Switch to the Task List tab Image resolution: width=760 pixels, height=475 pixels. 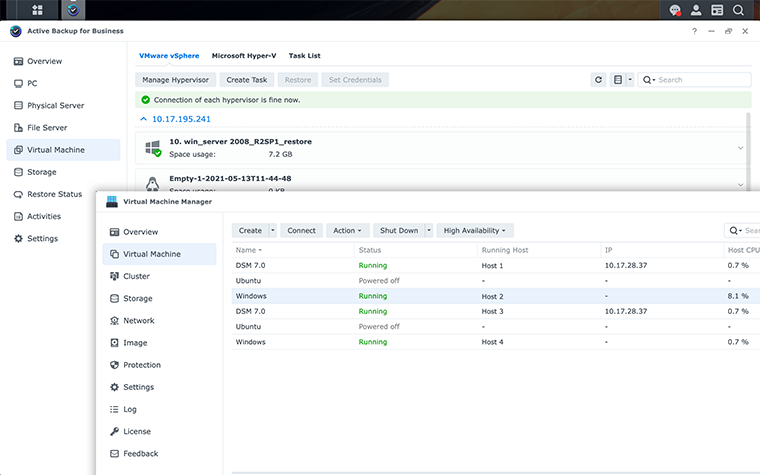pyautogui.click(x=304, y=55)
